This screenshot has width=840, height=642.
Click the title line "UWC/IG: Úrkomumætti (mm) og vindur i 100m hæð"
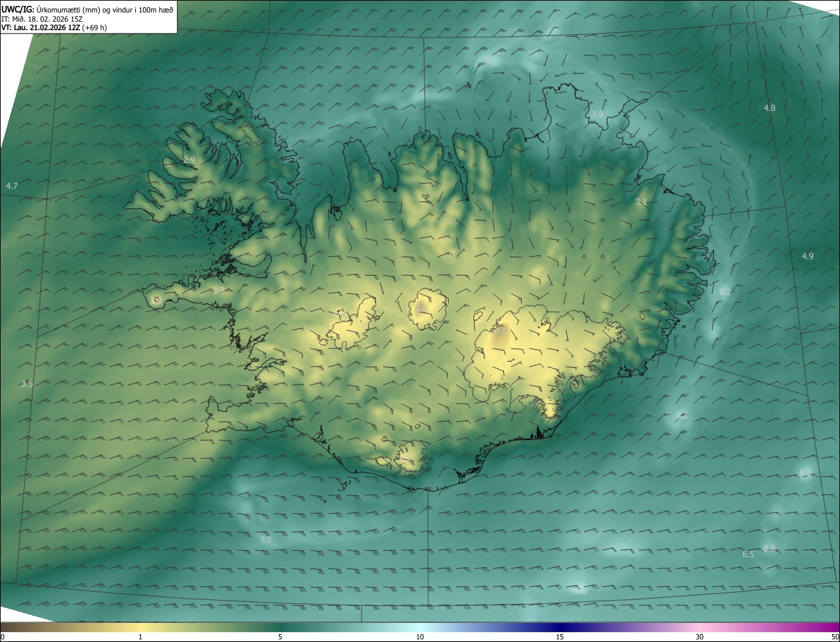87,9
